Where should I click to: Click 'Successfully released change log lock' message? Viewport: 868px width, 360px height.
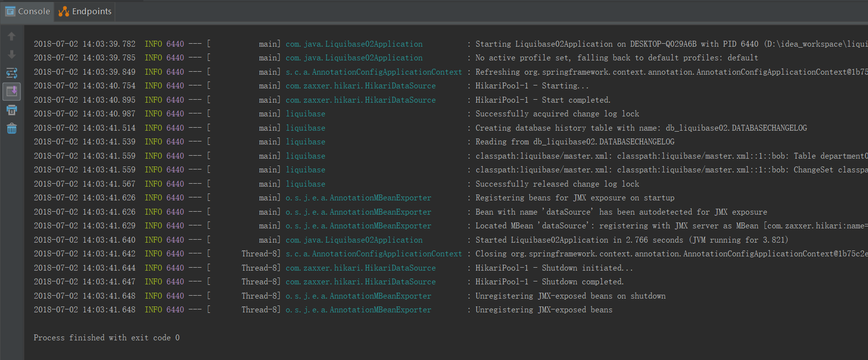coord(557,184)
